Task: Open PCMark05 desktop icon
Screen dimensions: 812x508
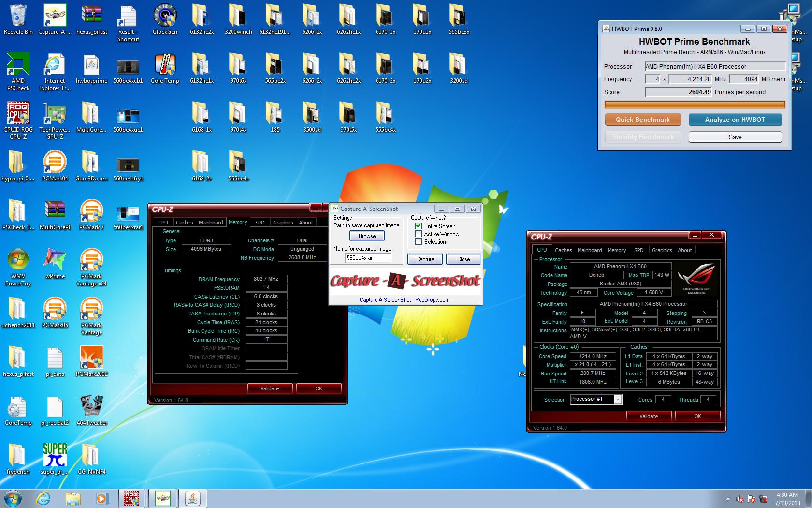Action: [55, 313]
